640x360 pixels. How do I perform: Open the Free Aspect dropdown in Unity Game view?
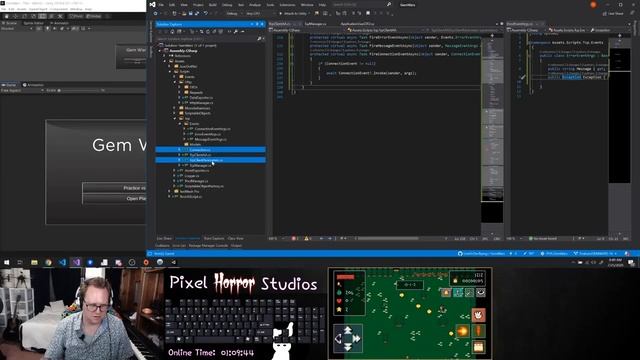point(22,90)
